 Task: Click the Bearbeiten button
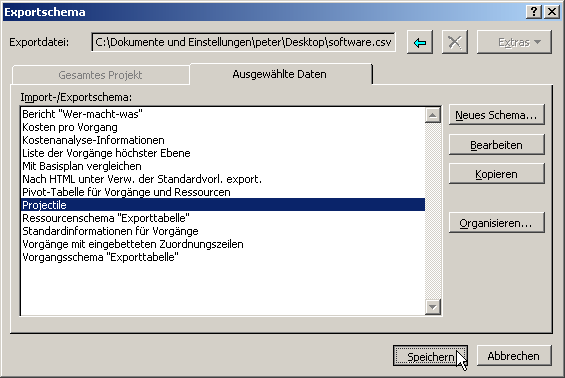(x=497, y=145)
